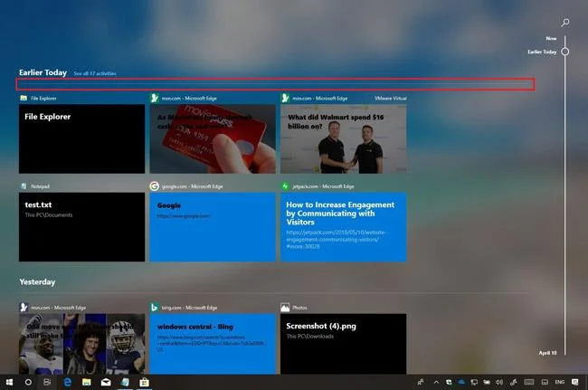Screen dimensions: 588x390
Task: Open Microsoft Store from the taskbar
Action: point(144,382)
